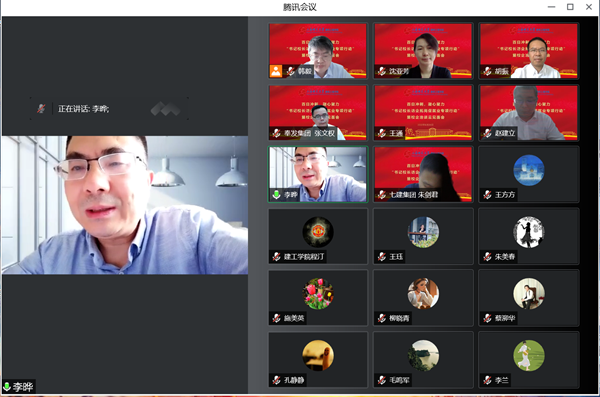
Task: Select 赵建立's video thumbnail
Action: [529, 113]
